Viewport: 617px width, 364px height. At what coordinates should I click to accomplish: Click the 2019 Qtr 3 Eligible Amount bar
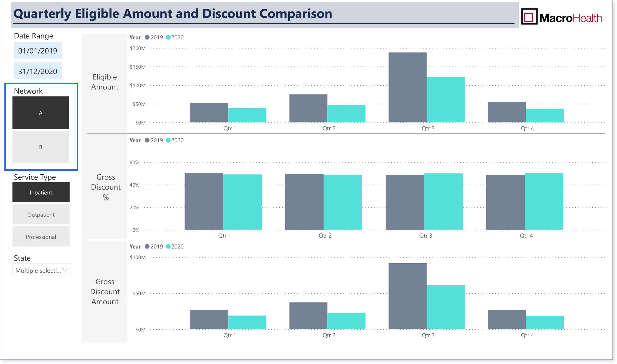(407, 87)
